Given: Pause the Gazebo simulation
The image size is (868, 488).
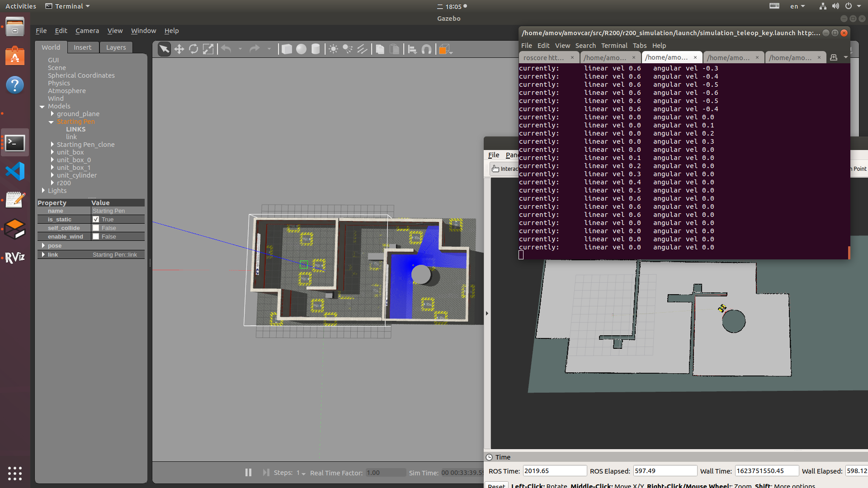Looking at the screenshot, I should pyautogui.click(x=248, y=472).
